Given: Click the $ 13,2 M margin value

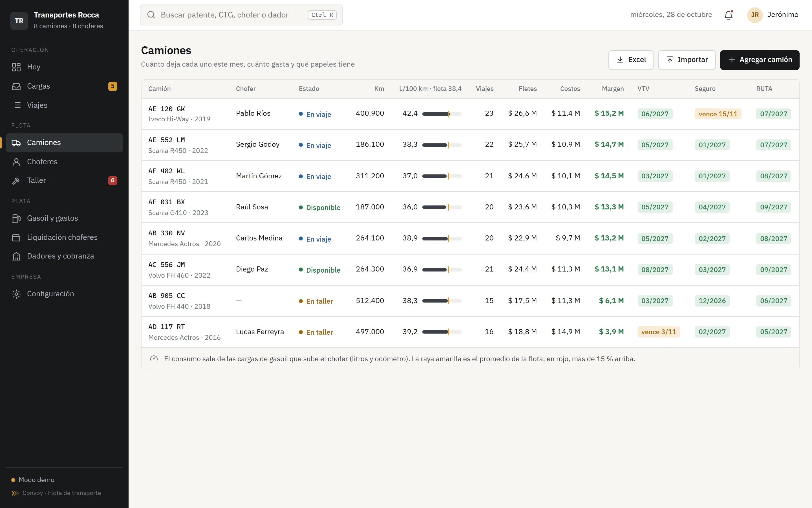Looking at the screenshot, I should point(609,238).
